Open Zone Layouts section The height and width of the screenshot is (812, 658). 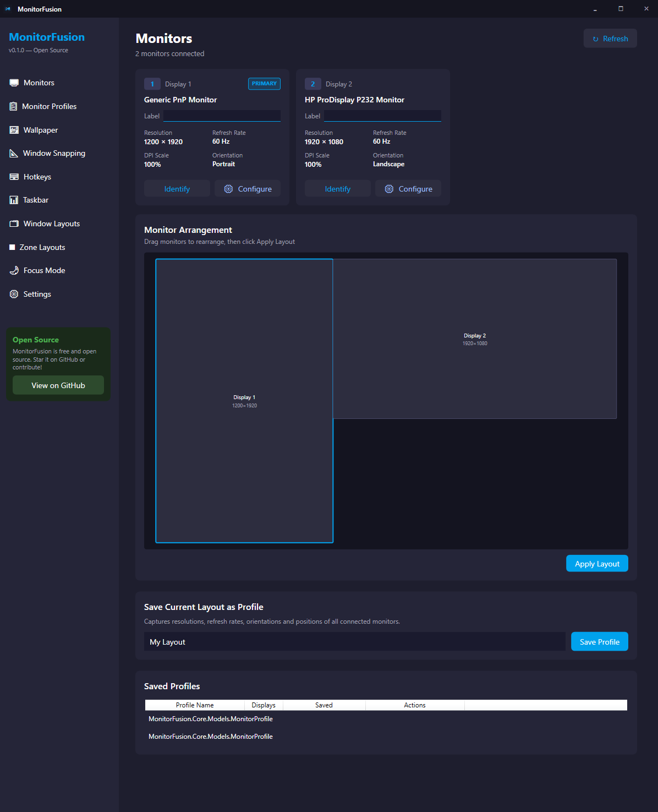(43, 247)
